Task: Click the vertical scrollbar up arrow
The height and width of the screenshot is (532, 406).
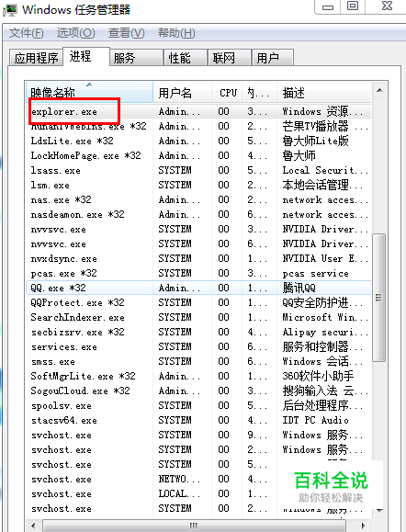Action: click(379, 90)
